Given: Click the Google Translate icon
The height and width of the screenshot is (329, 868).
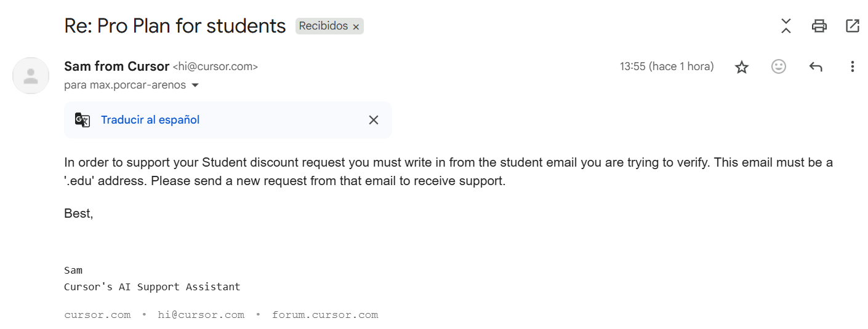Looking at the screenshot, I should pos(82,120).
